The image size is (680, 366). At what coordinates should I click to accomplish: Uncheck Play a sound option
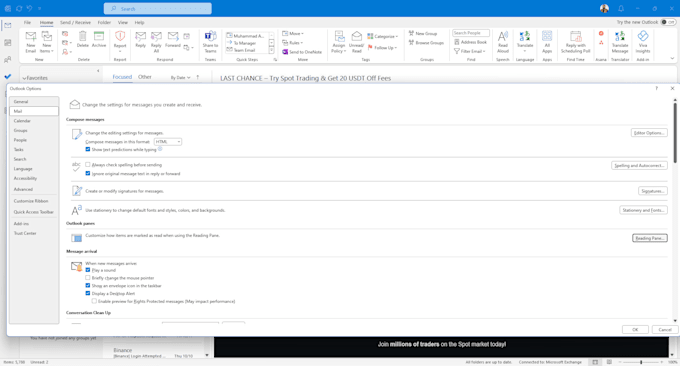(88, 270)
